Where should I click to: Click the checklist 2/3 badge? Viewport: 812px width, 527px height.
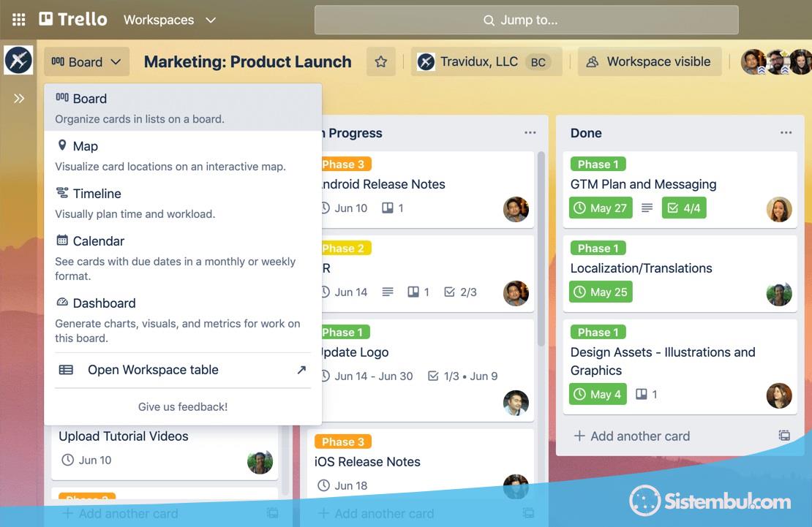click(460, 292)
